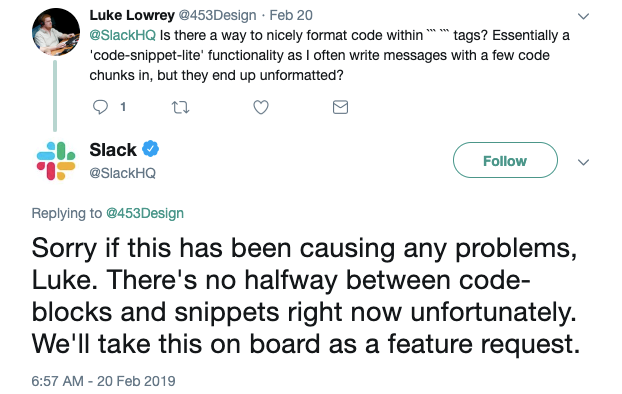Click the reply count number 1
The image size is (622, 394).
click(x=123, y=107)
